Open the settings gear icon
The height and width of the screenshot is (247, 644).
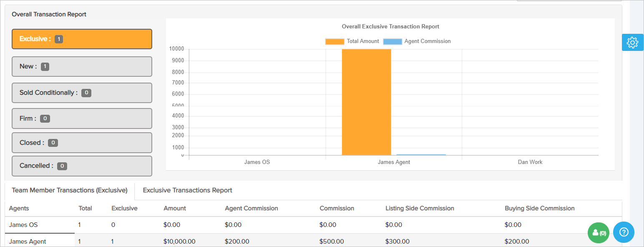coord(632,43)
